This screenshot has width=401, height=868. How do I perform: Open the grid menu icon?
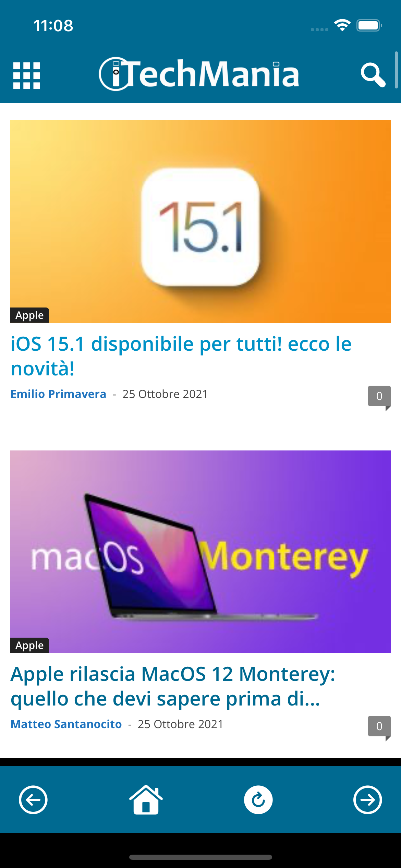click(x=27, y=75)
